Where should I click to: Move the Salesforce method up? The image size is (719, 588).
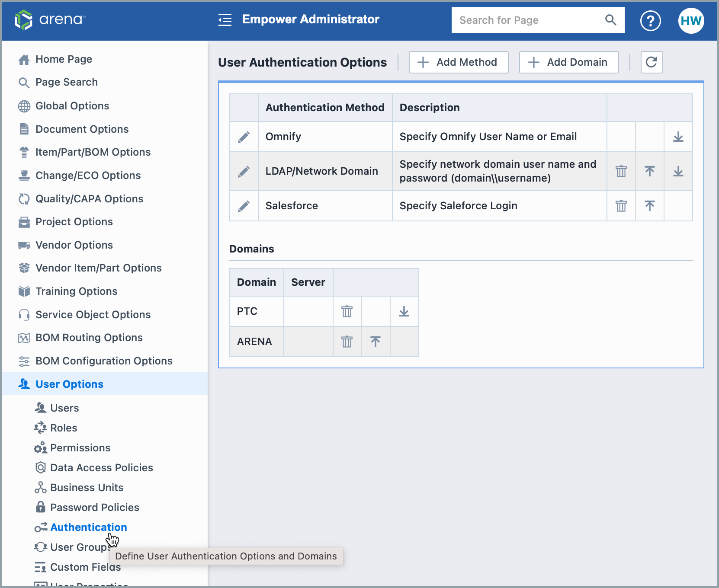(x=649, y=206)
